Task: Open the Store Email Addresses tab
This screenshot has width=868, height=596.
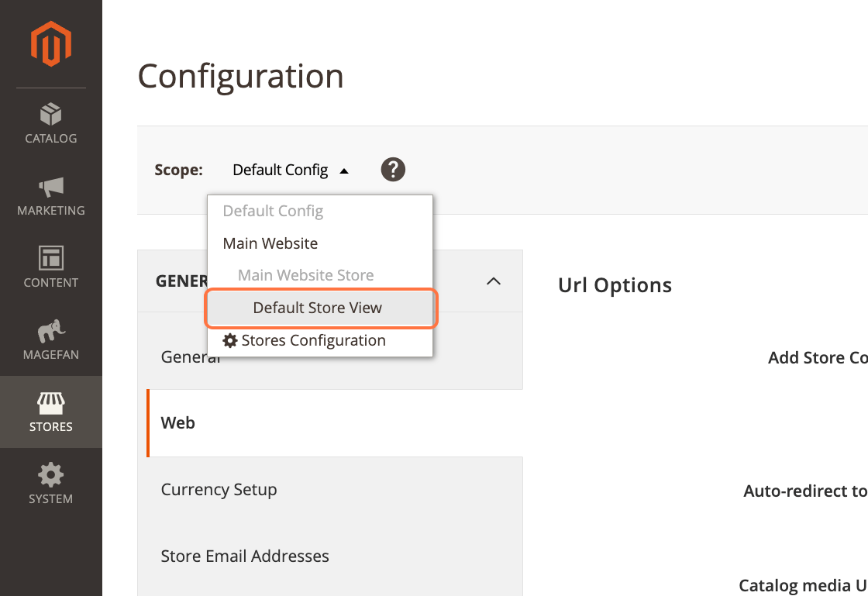Action: pos(245,556)
